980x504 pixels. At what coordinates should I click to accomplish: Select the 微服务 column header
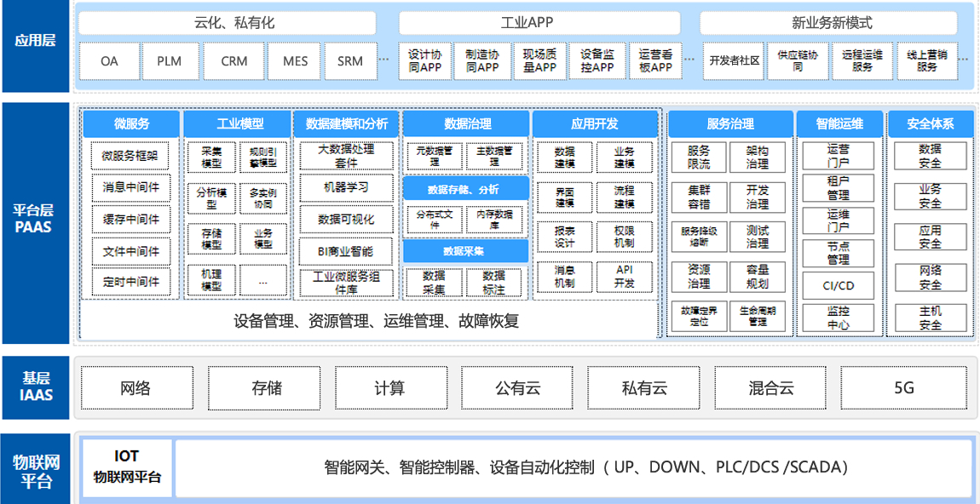click(130, 124)
